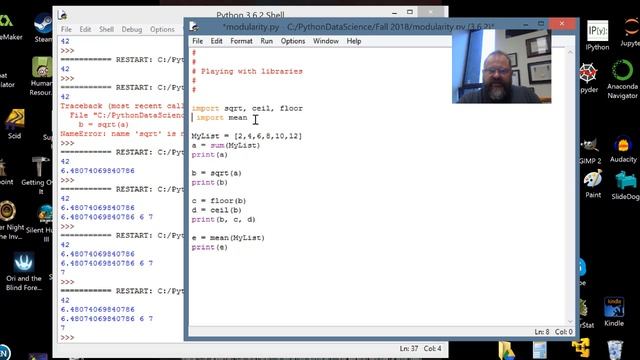The width and height of the screenshot is (640, 360).
Task: Open the Shell menu in Python Shell
Action: [x=107, y=29]
